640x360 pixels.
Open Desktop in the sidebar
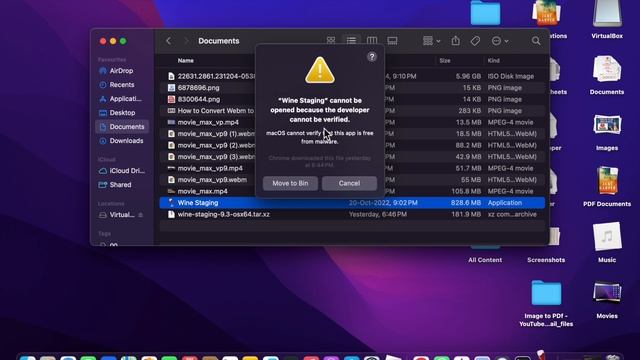[122, 113]
